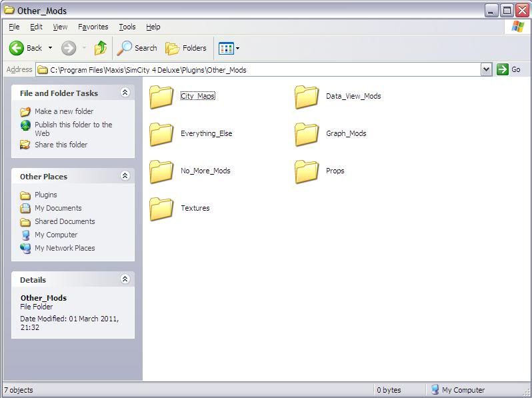Image resolution: width=532 pixels, height=398 pixels.
Task: Click the Data_View_Mods name label
Action: click(x=353, y=96)
